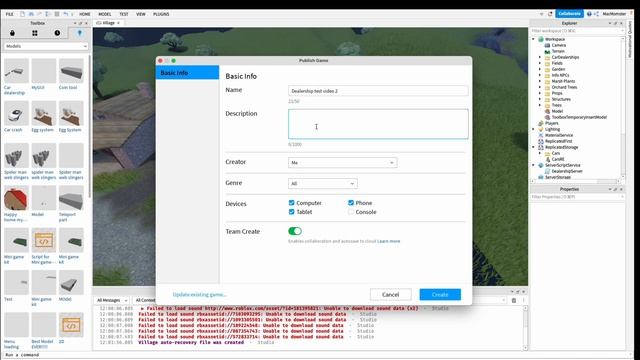Switch to the TEST ribbon tab

(x=124, y=14)
